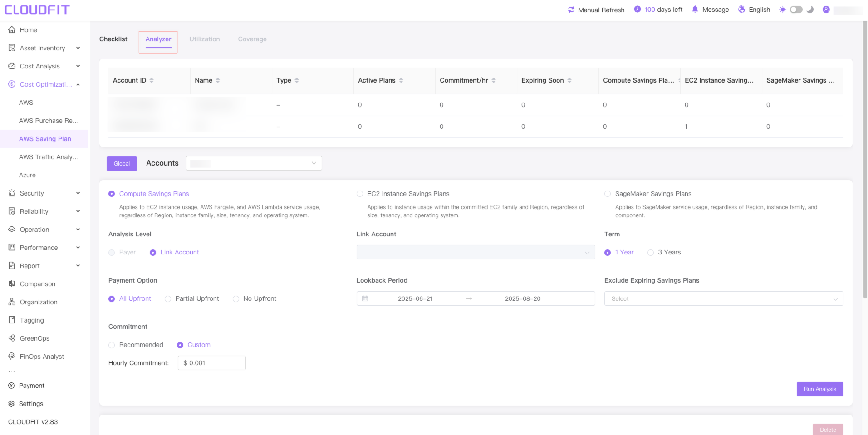Select SageMaker Savings Plans radio

[608, 194]
